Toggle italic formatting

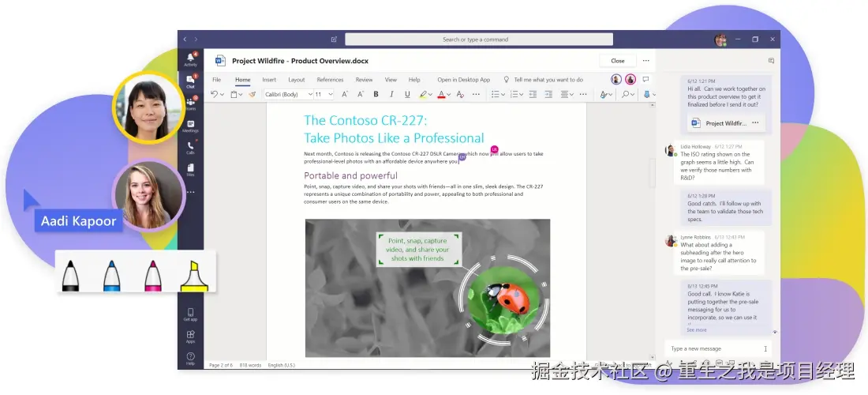392,94
